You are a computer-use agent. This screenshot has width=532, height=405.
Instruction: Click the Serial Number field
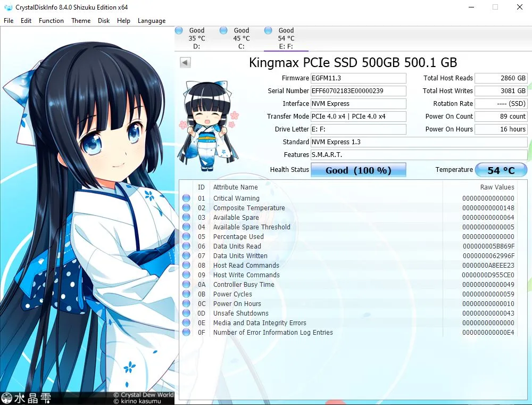pyautogui.click(x=358, y=91)
